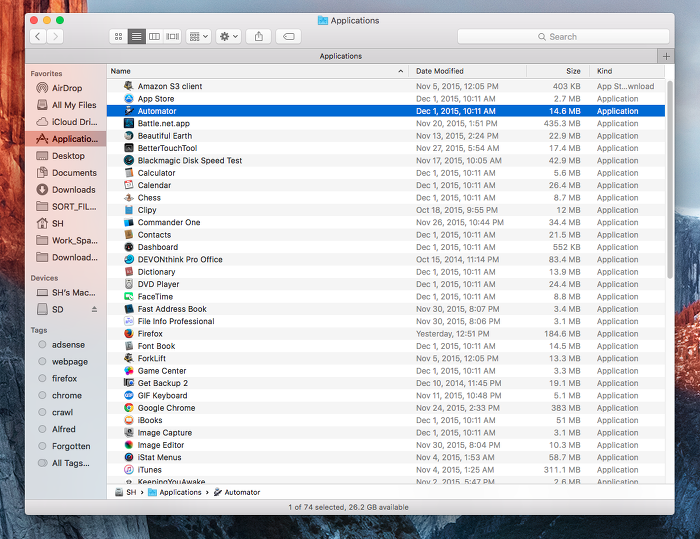This screenshot has width=700, height=539.
Task: Open Downloads in the sidebar
Action: point(67,190)
